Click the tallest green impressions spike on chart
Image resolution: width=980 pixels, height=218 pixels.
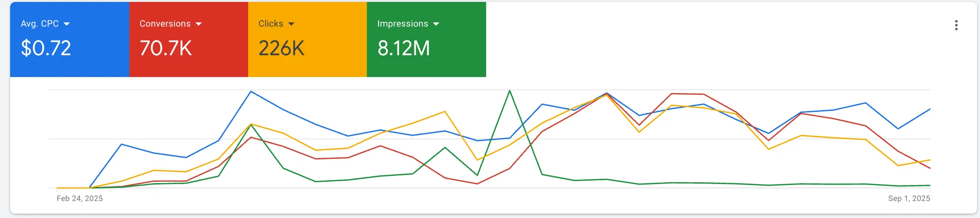pyautogui.click(x=509, y=91)
